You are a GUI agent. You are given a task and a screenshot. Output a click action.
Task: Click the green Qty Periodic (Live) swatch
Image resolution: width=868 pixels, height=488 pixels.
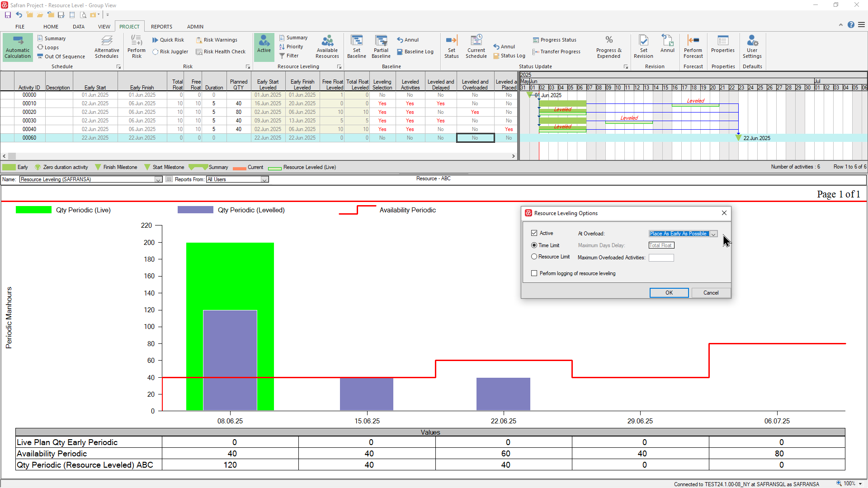33,210
